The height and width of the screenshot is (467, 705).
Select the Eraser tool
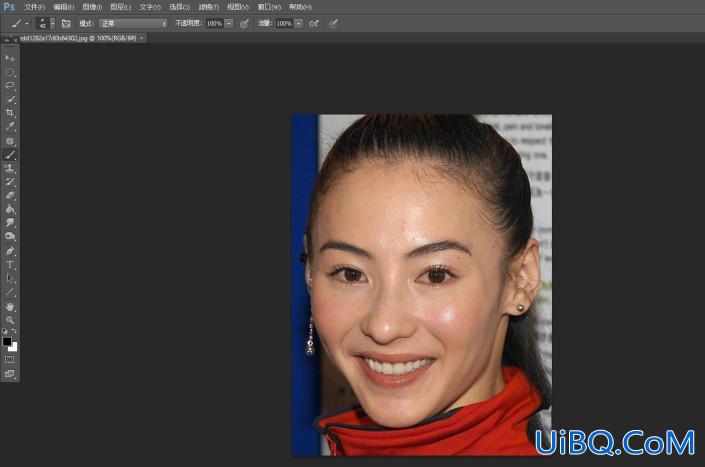point(10,196)
